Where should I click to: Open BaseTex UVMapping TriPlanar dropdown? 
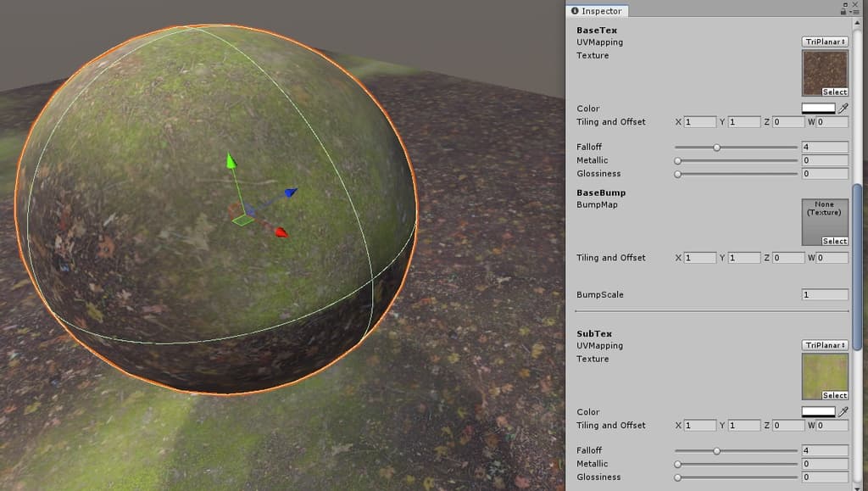[825, 42]
